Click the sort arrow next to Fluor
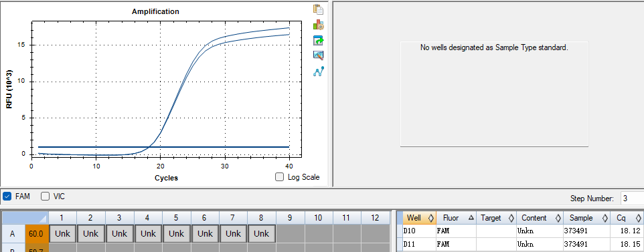644x252 pixels. point(471,218)
